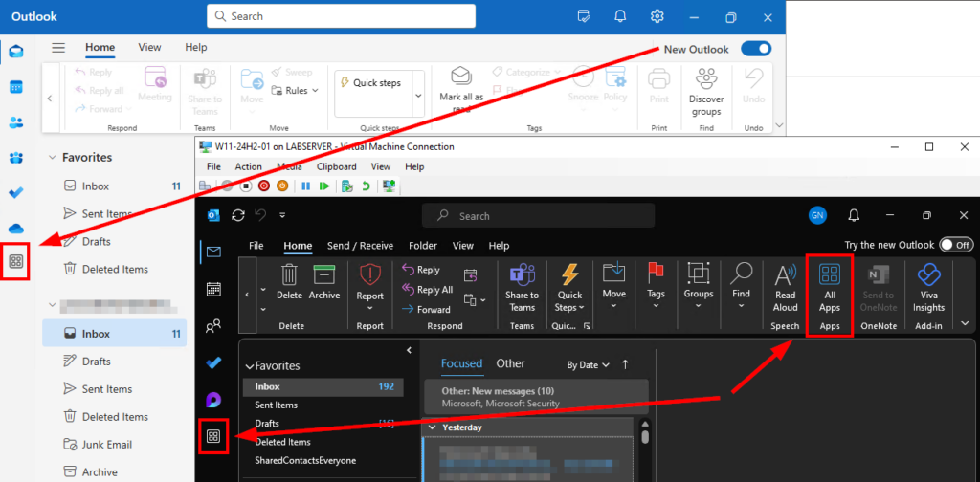Screen dimensions: 980x482
Task: Click the search box in new Outlook
Action: coord(341,16)
